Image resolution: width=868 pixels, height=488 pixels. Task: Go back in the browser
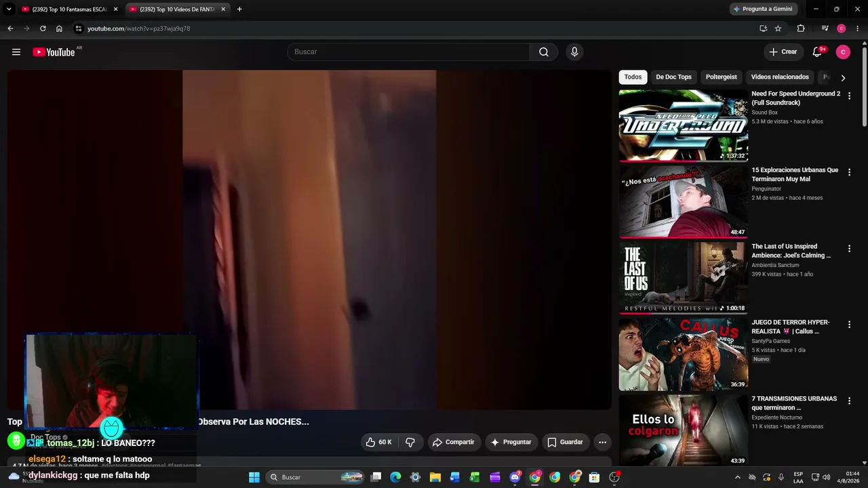[10, 28]
